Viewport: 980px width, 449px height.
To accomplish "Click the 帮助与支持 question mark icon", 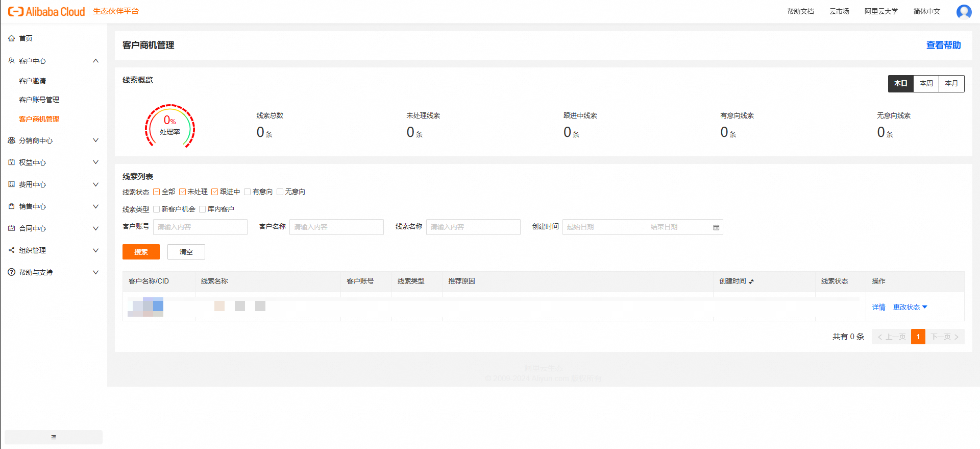I will point(11,272).
